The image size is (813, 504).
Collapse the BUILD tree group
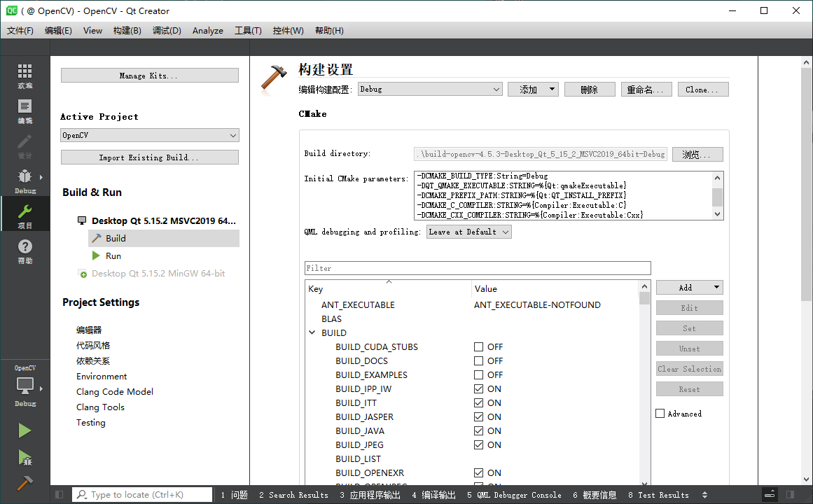pos(312,333)
